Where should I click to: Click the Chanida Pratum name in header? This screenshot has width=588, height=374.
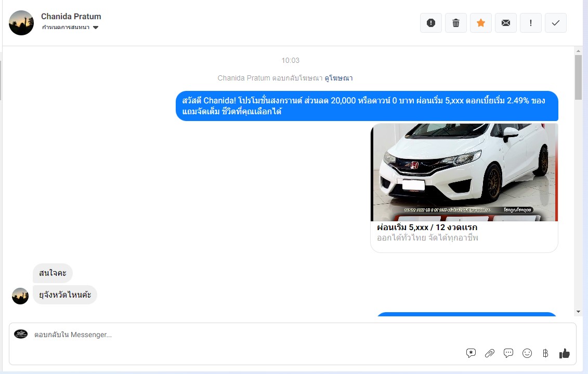[71, 17]
